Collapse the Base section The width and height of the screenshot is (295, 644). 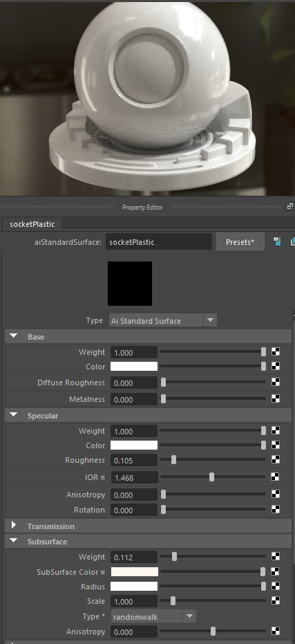tap(14, 336)
